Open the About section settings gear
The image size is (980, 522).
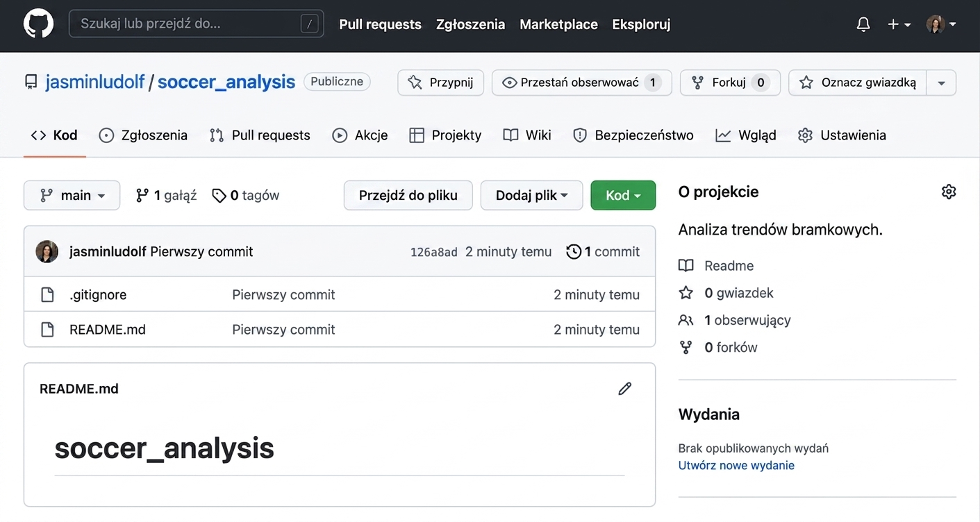click(x=949, y=192)
